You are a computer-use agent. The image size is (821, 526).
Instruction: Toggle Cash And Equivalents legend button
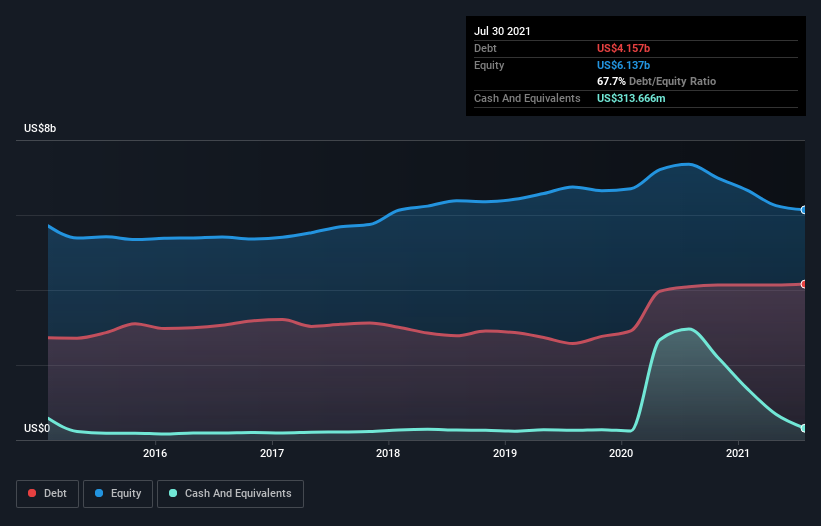pyautogui.click(x=230, y=494)
